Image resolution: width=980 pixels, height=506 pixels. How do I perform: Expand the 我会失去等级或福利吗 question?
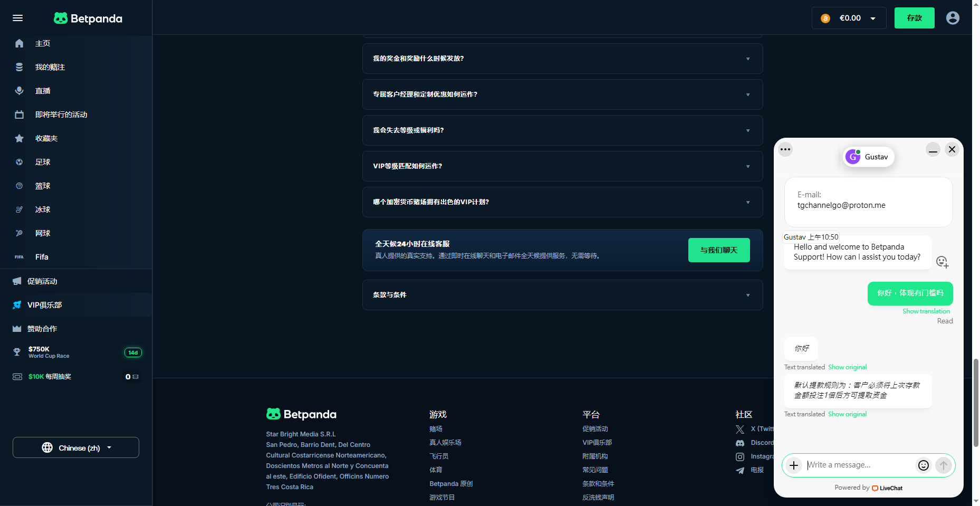(563, 130)
